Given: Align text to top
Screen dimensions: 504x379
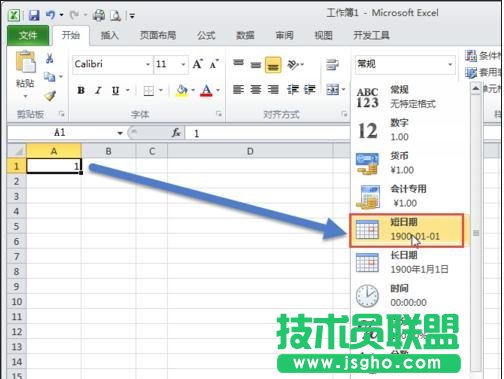Looking at the screenshot, I should pyautogui.click(x=238, y=63).
